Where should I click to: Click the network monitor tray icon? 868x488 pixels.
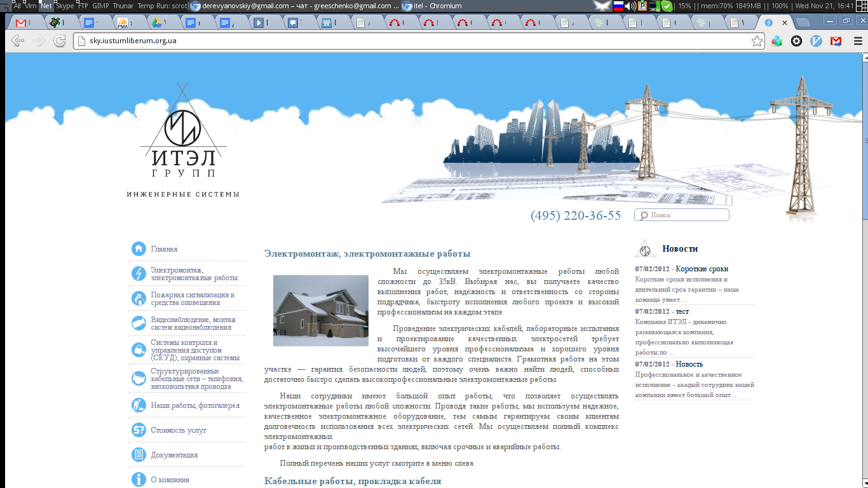click(654, 6)
